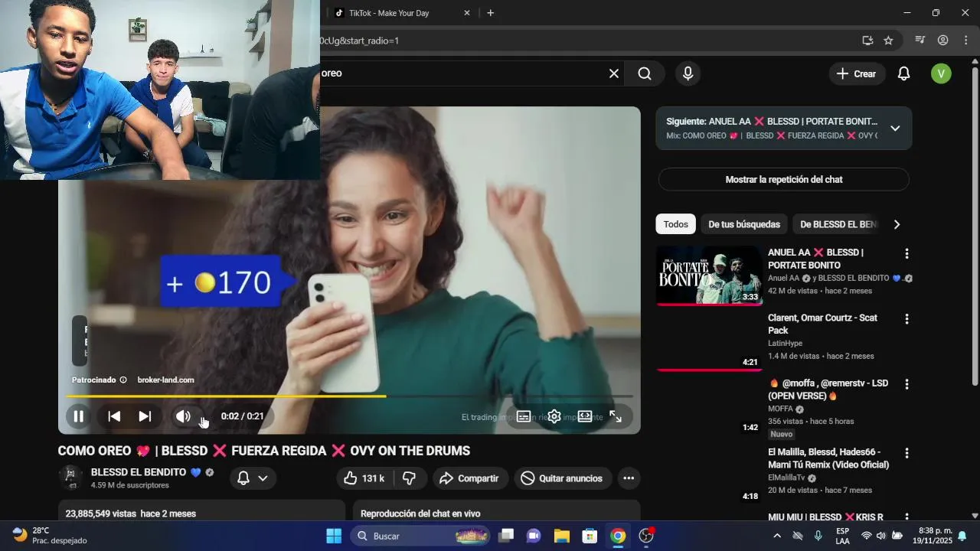Image resolution: width=980 pixels, height=551 pixels.
Task: Open Clarent, Omar Courtz - Scat Pack title
Action: coord(822,324)
